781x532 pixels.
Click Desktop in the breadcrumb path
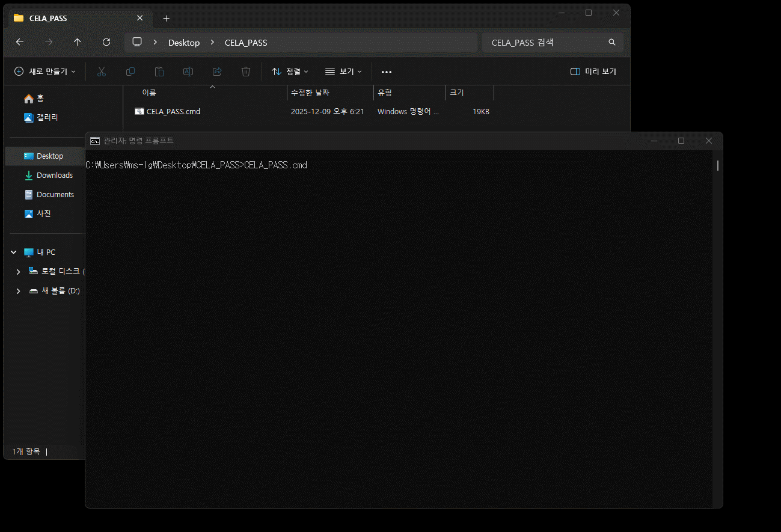click(184, 42)
